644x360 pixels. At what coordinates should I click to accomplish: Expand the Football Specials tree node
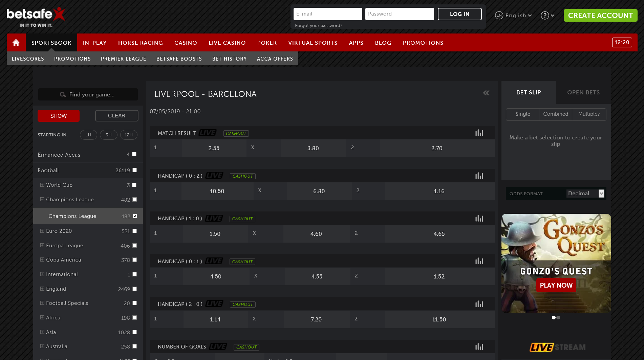coord(42,303)
